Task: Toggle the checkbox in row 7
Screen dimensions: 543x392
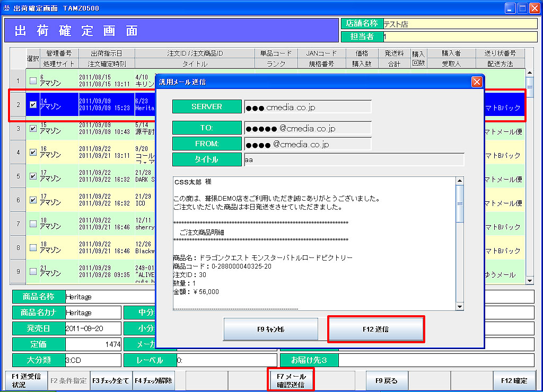Action: coord(33,224)
